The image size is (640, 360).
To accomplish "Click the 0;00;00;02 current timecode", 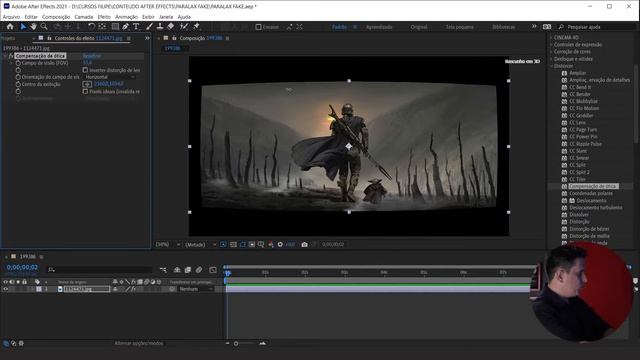I will [x=22, y=267].
